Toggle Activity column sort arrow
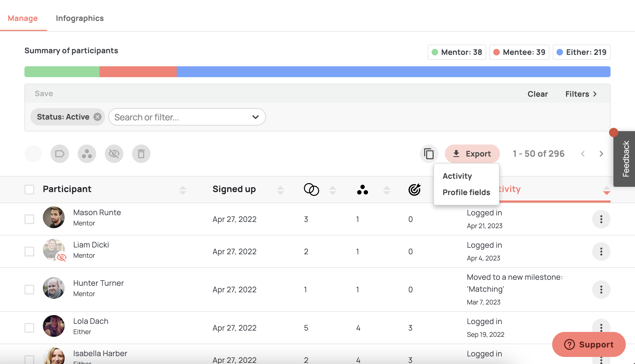The image size is (635, 364). click(x=607, y=190)
